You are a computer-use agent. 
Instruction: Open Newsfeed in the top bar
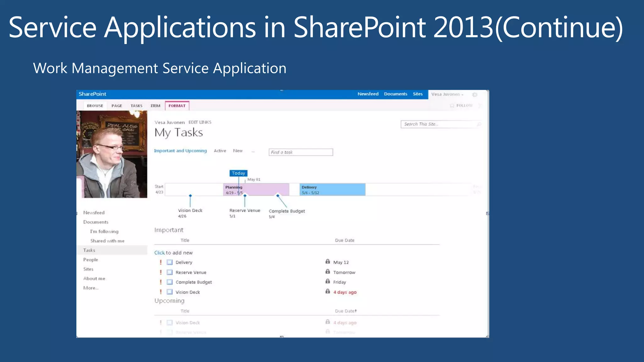point(368,94)
